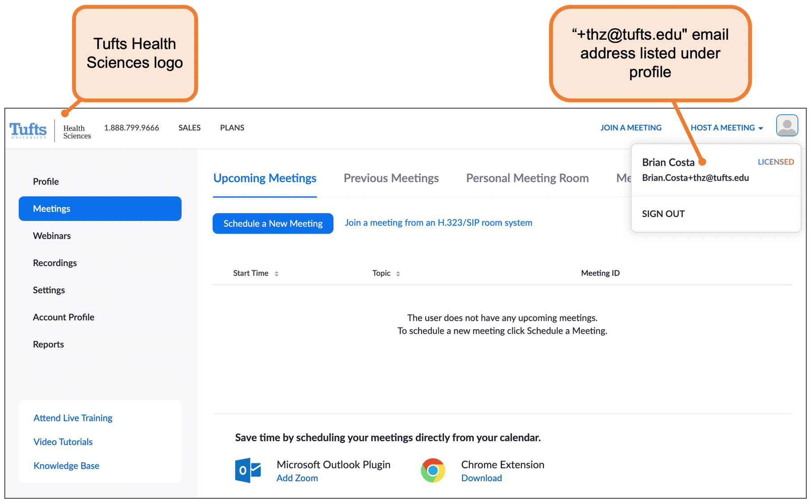Toggle sorting on the Meeting ID column

pos(600,273)
